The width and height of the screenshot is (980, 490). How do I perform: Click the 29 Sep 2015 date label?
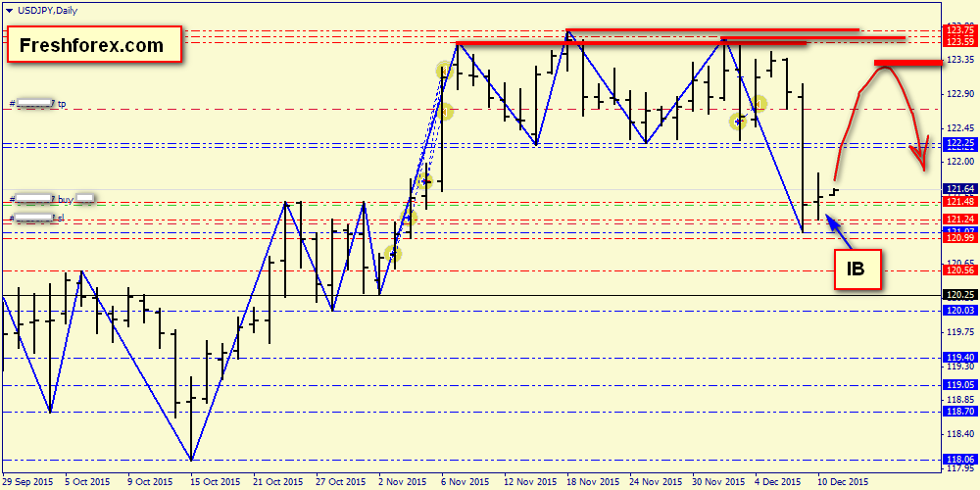[x=27, y=482]
